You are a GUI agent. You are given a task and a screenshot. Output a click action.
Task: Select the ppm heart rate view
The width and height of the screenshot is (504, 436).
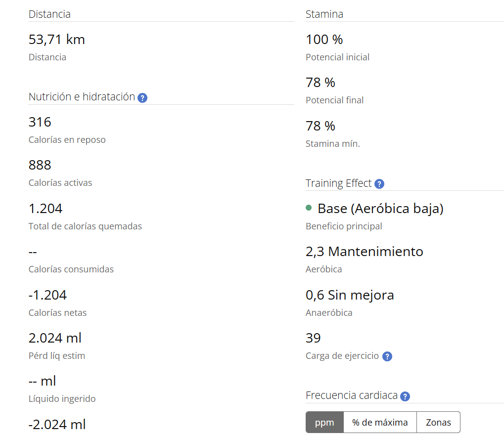pyautogui.click(x=324, y=422)
